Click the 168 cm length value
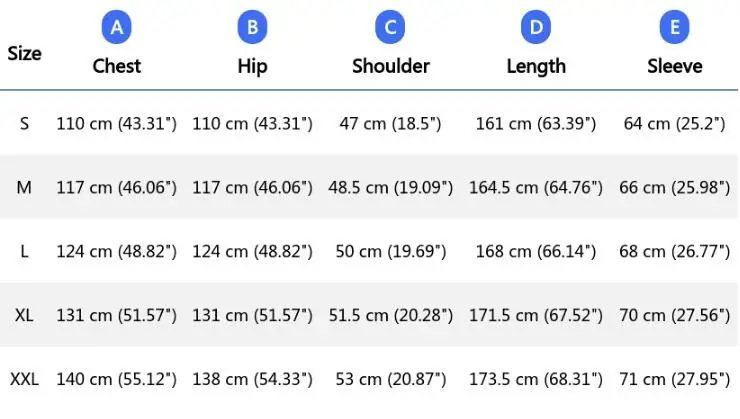The width and height of the screenshot is (740, 419). click(x=538, y=251)
